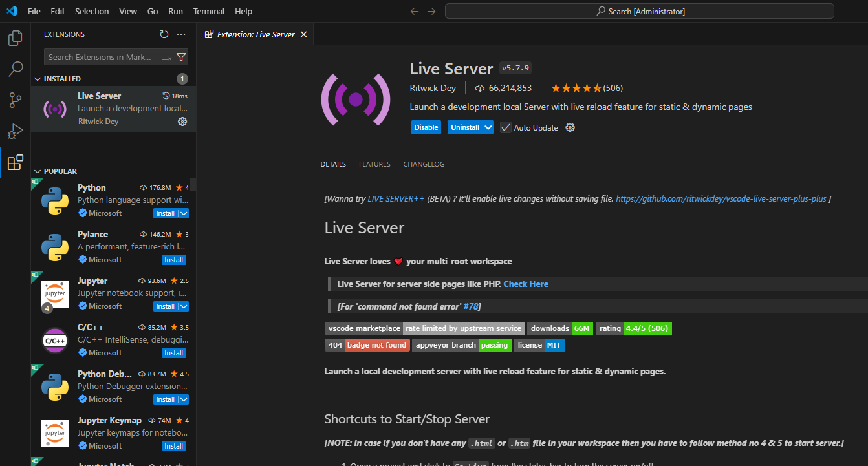
Task: Open the Source Control view
Action: (x=15, y=100)
